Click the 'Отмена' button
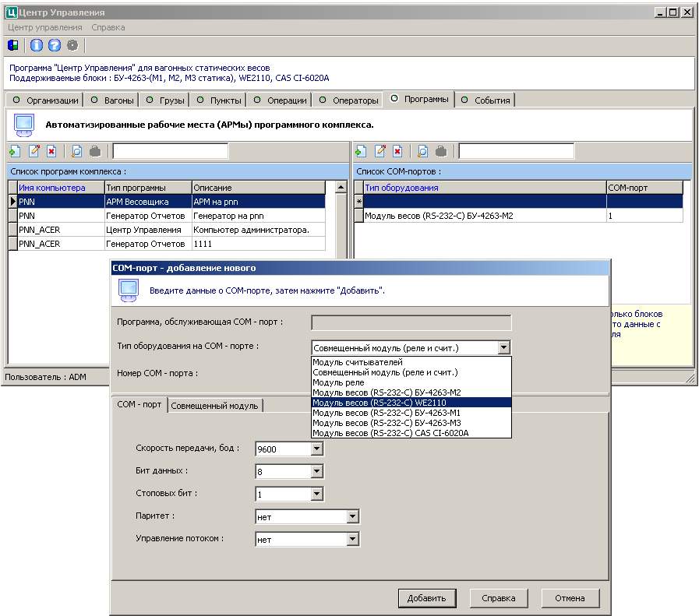Image resolution: width=699 pixels, height=616 pixels. click(x=570, y=598)
